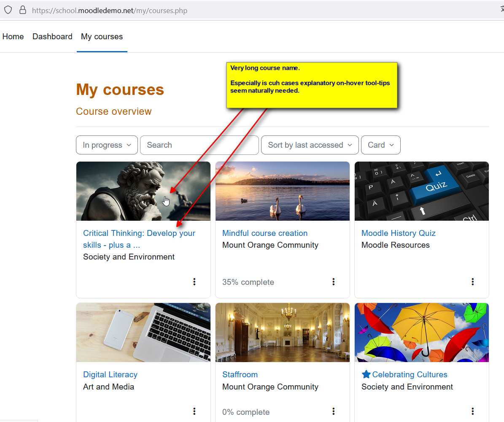Open three-dot menu on Staffroom card
Screen dimensions: 504x422
[x=333, y=411]
